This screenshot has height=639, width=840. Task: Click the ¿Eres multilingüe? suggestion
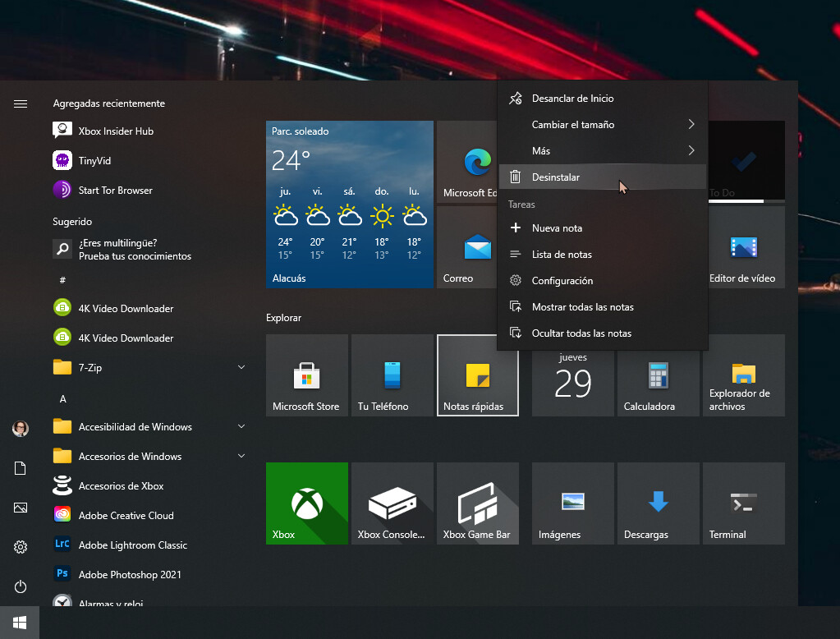pyautogui.click(x=150, y=249)
